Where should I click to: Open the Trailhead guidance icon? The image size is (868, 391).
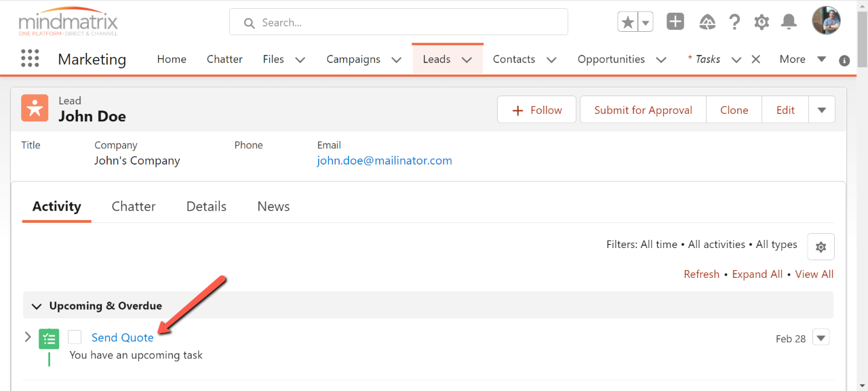click(x=707, y=22)
